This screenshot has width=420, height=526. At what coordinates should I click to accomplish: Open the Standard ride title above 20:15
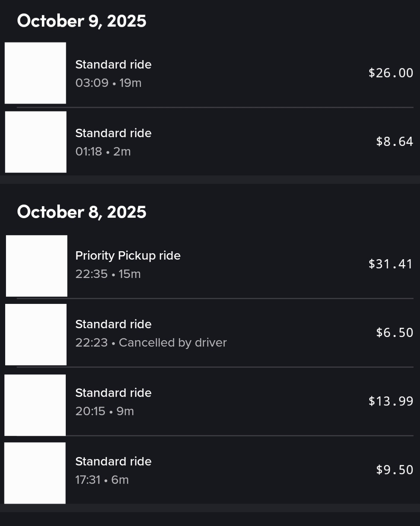[113, 393]
